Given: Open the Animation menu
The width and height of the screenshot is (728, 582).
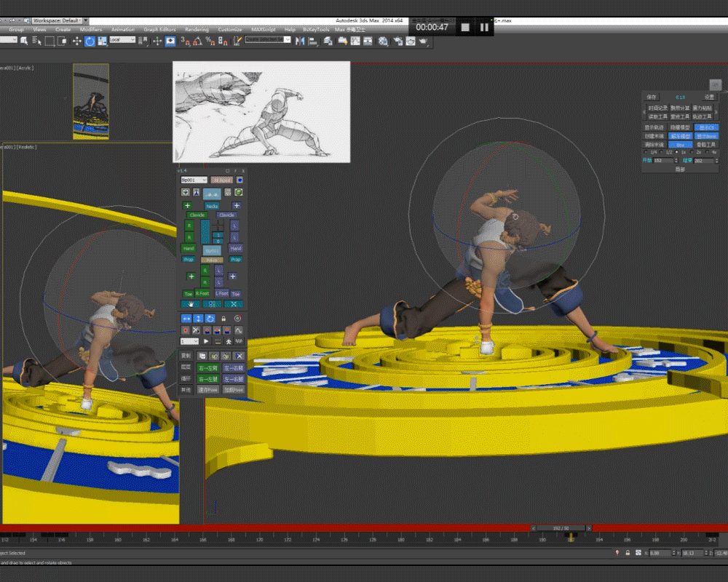Looking at the screenshot, I should pyautogui.click(x=122, y=30).
